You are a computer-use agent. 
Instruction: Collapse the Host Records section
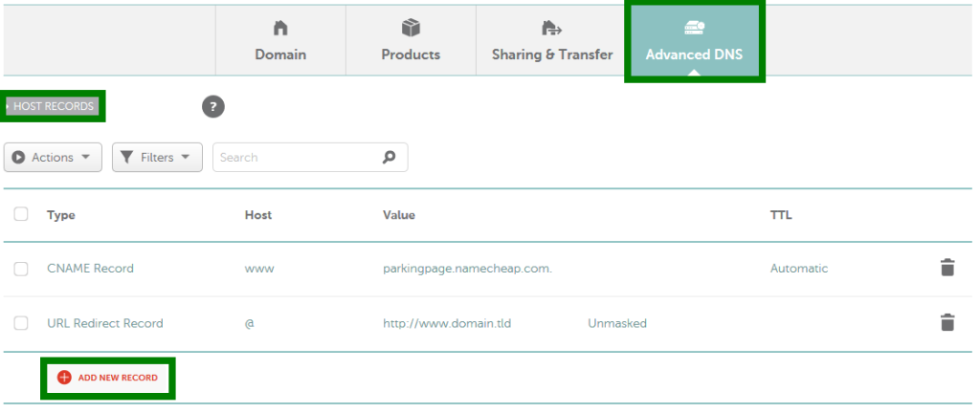point(53,106)
